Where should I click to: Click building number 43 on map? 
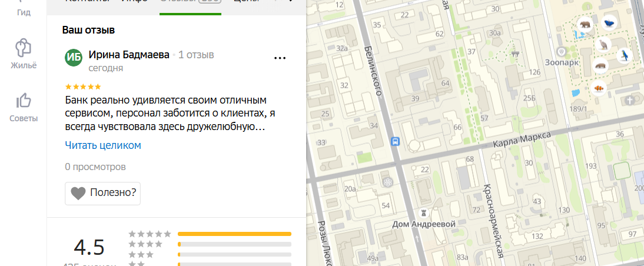pyautogui.click(x=537, y=201)
